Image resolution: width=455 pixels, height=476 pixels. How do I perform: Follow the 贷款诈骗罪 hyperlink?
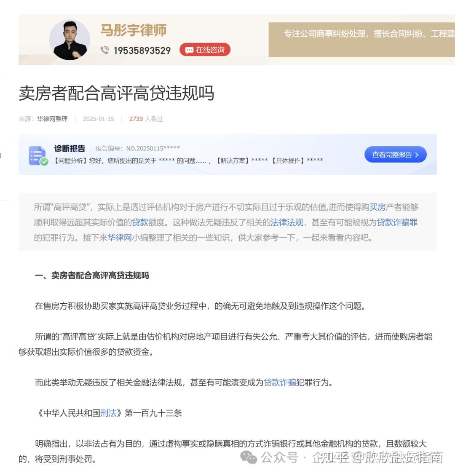tap(397, 222)
